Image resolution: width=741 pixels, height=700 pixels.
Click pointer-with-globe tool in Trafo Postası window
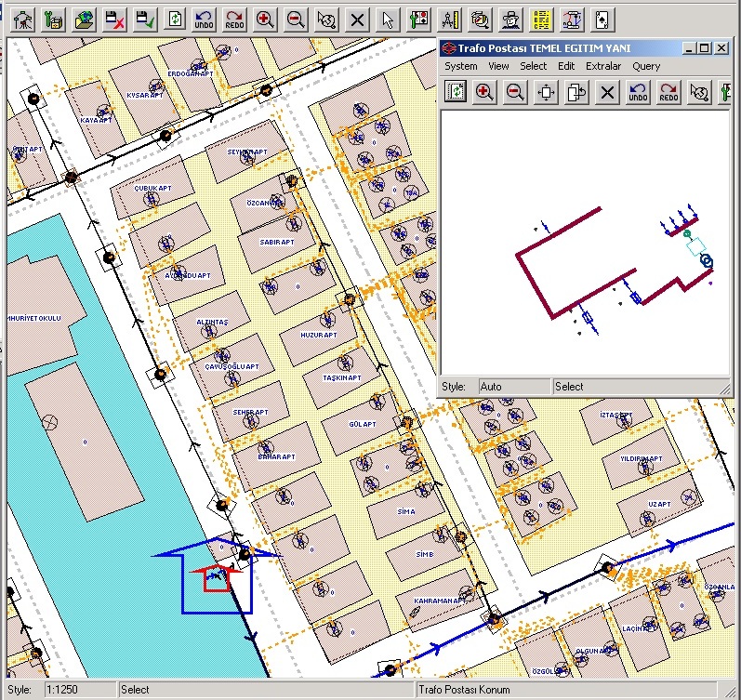(699, 92)
